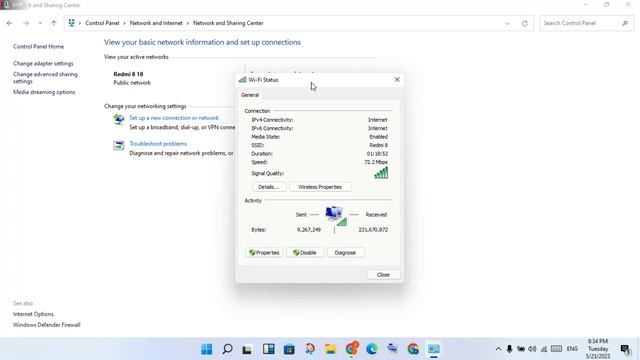Click the network activity computers icon

tap(336, 216)
